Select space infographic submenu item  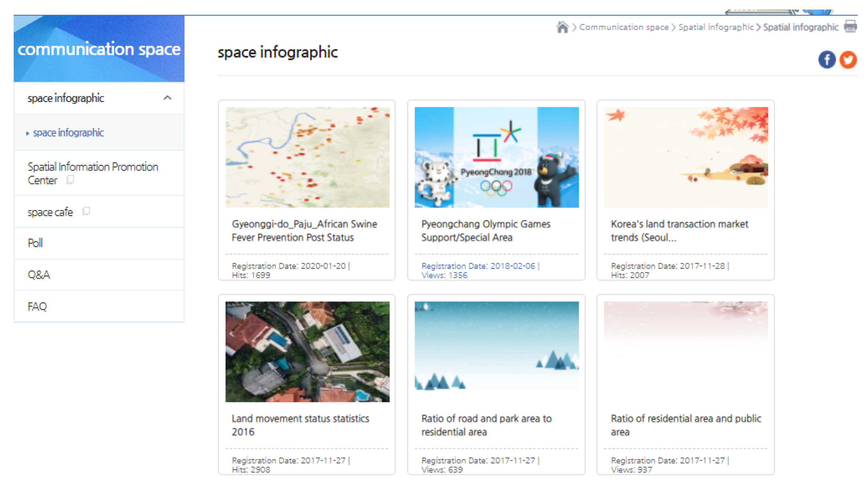click(x=69, y=133)
